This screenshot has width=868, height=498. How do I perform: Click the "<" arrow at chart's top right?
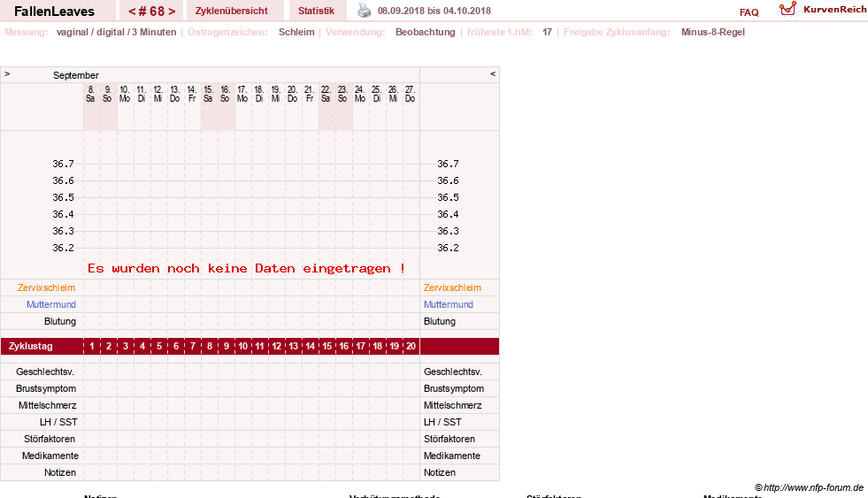[493, 73]
